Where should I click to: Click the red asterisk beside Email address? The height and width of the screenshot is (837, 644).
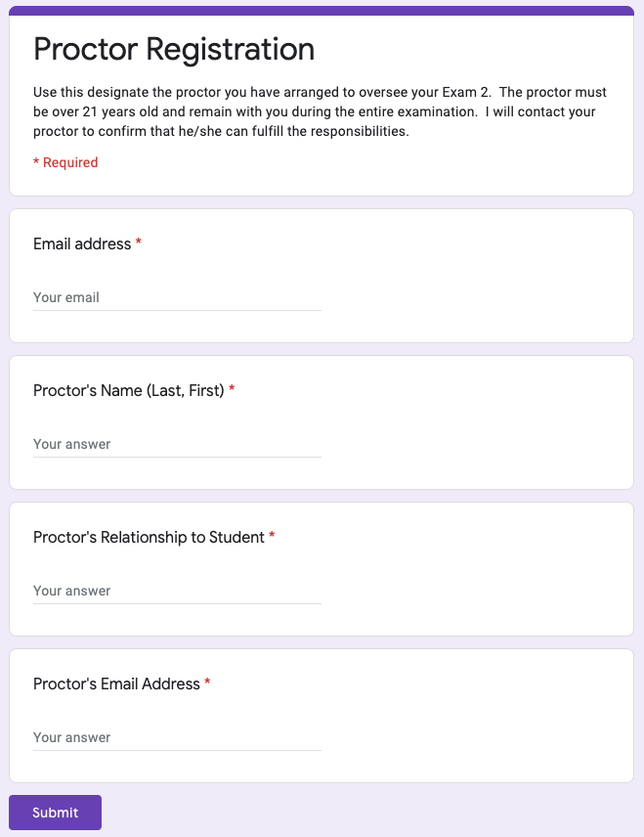tap(136, 243)
